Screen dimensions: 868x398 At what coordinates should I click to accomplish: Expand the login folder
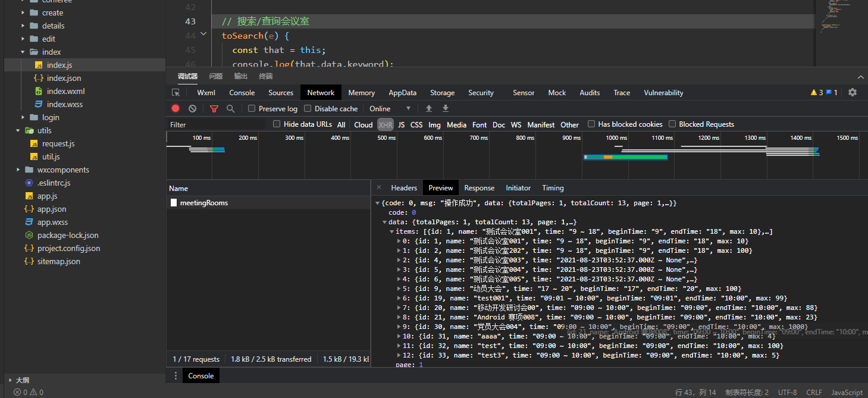(23, 117)
